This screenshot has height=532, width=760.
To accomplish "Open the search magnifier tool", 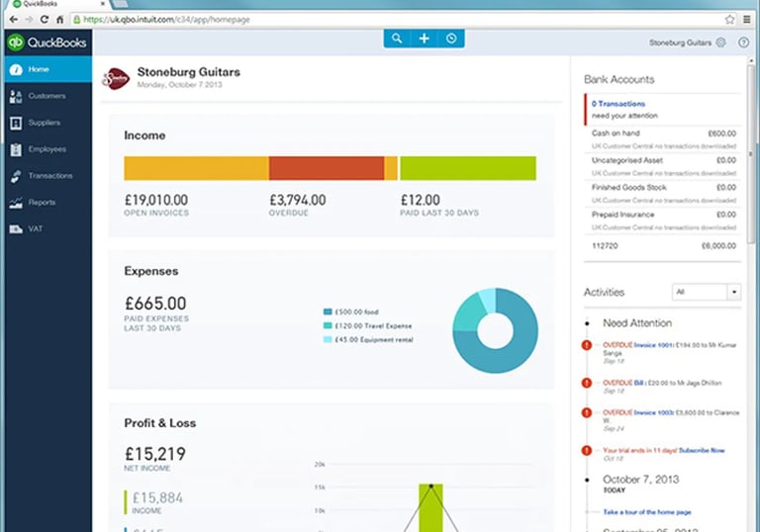I will [397, 39].
